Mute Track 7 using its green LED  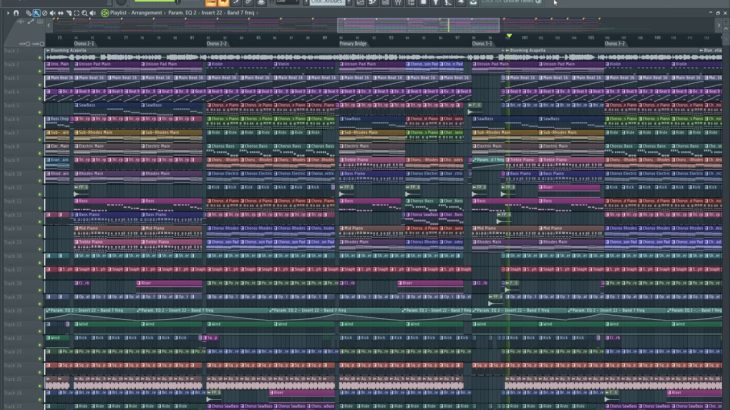pyautogui.click(x=40, y=140)
